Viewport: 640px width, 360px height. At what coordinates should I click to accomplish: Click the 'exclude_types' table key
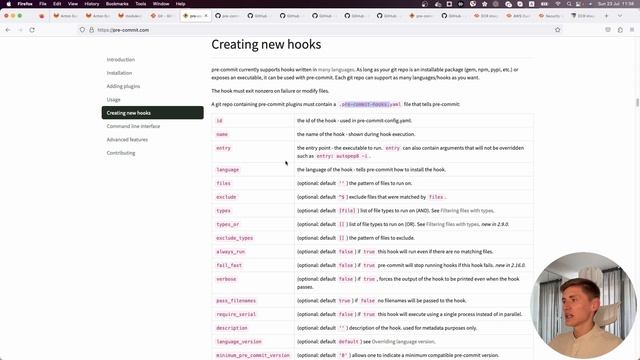[235, 238]
